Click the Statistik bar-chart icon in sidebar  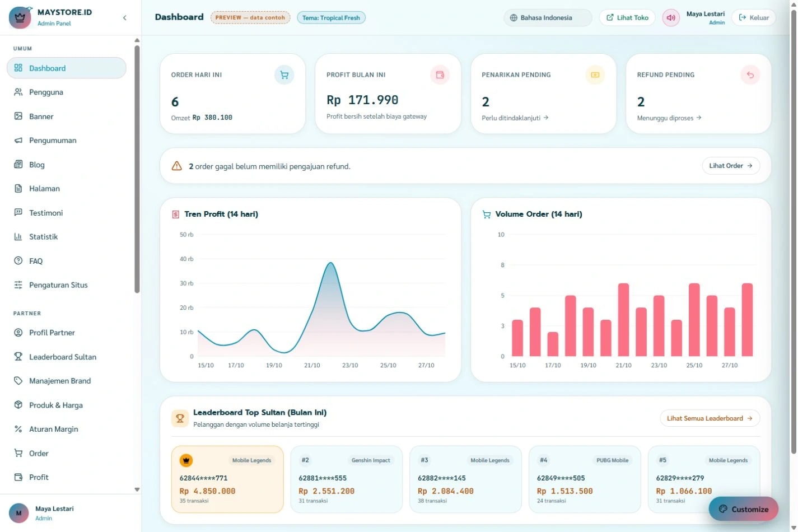[x=18, y=237]
